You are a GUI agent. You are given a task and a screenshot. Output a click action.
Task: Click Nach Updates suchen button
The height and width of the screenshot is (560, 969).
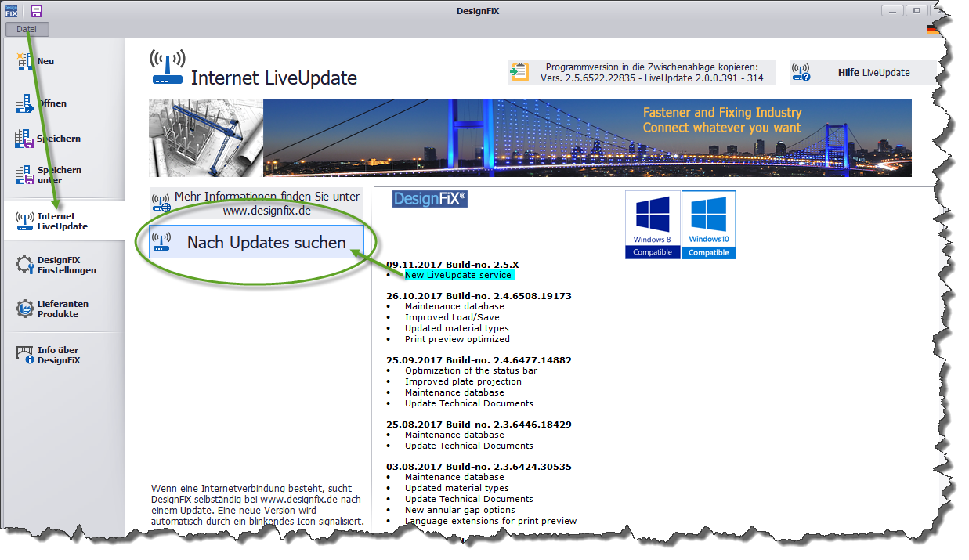coord(256,242)
